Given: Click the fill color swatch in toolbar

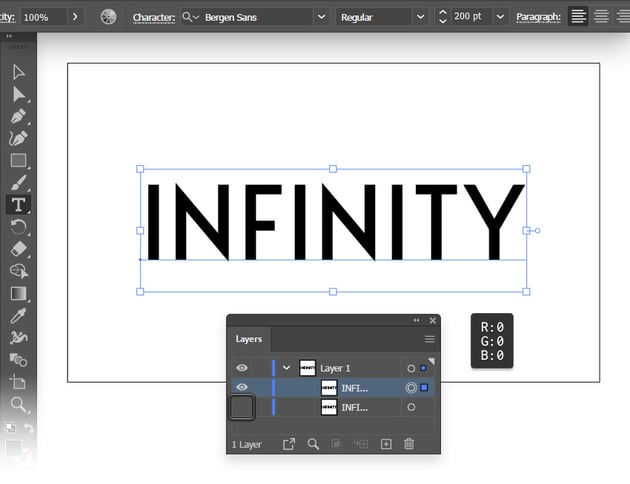Looking at the screenshot, I should (x=13, y=448).
